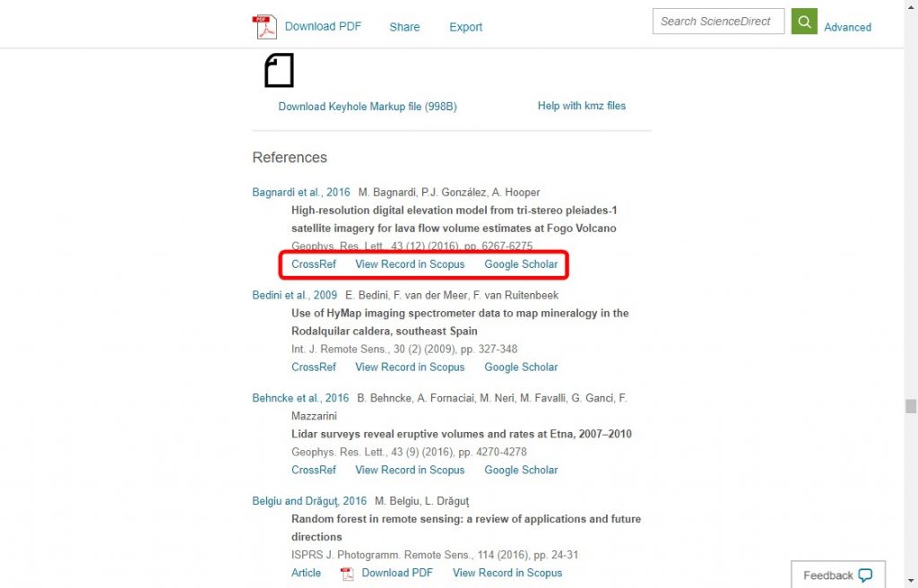Click the PDF icon beside Download PDF at top
The height and width of the screenshot is (588, 918).
tap(264, 27)
